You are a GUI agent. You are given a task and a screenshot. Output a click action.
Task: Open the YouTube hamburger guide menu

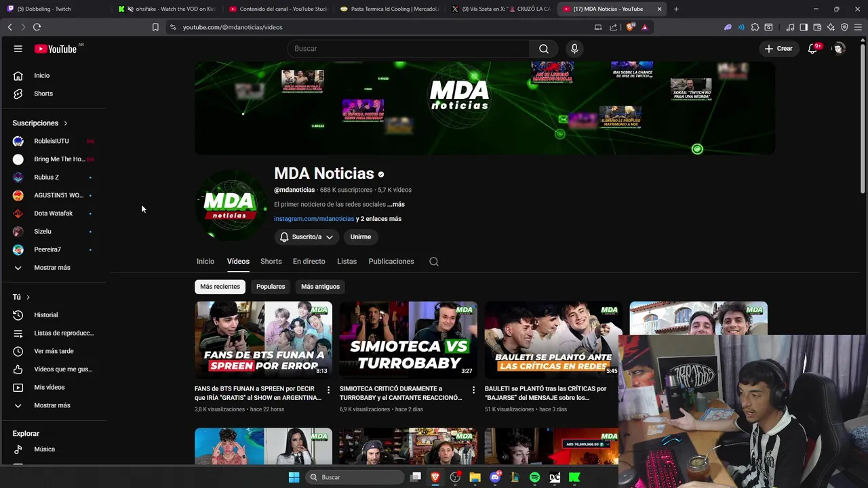pos(18,49)
